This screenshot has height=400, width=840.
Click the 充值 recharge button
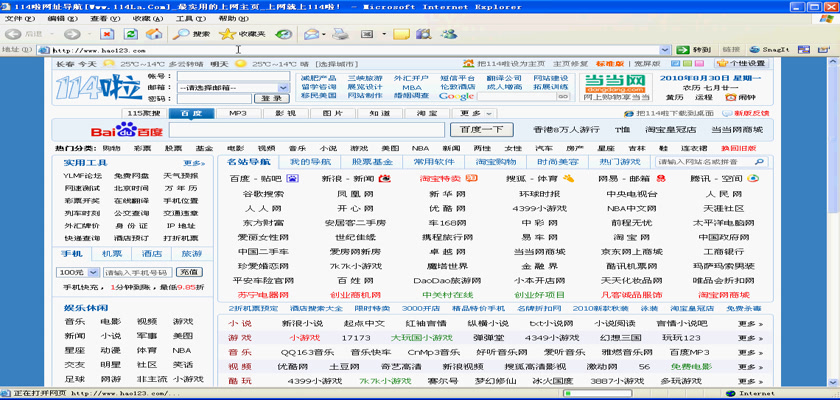(x=189, y=272)
